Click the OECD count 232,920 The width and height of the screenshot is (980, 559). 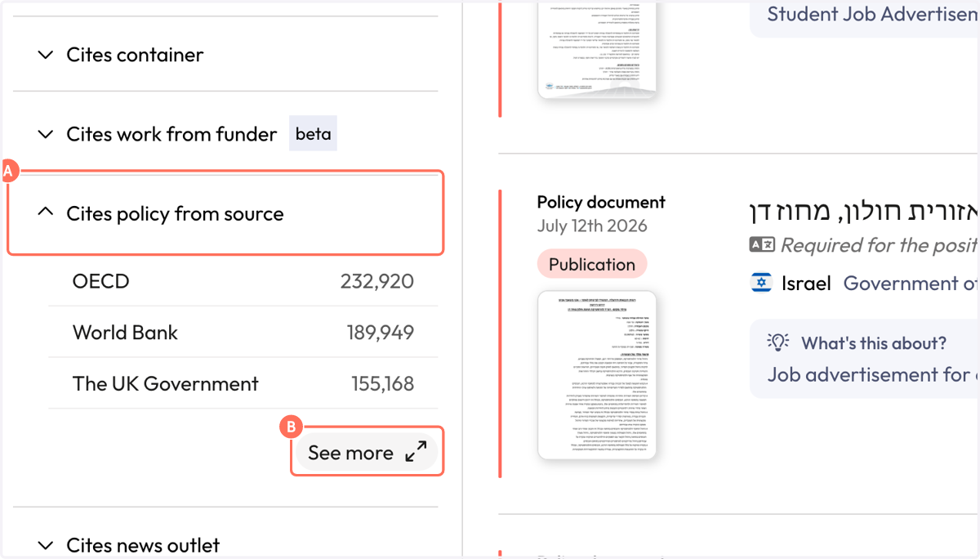(377, 281)
